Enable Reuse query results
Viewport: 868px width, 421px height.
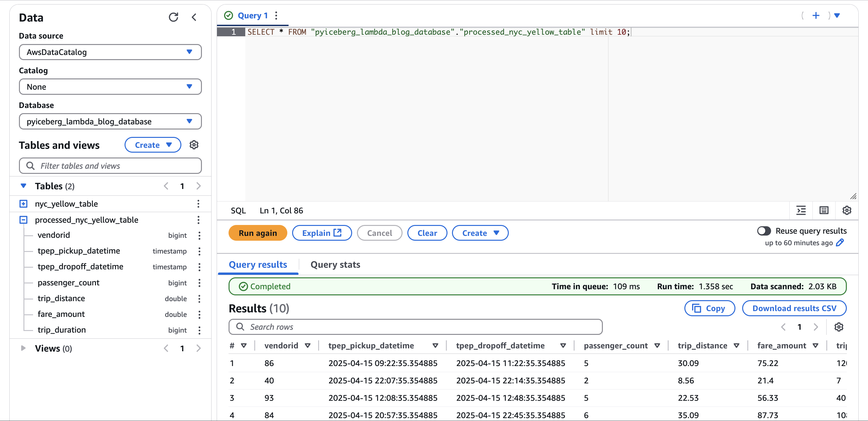tap(764, 231)
